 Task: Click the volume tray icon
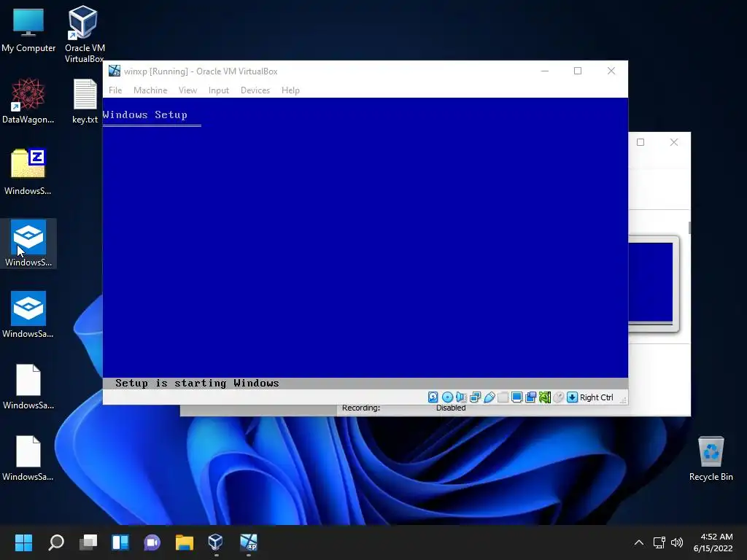tap(676, 542)
